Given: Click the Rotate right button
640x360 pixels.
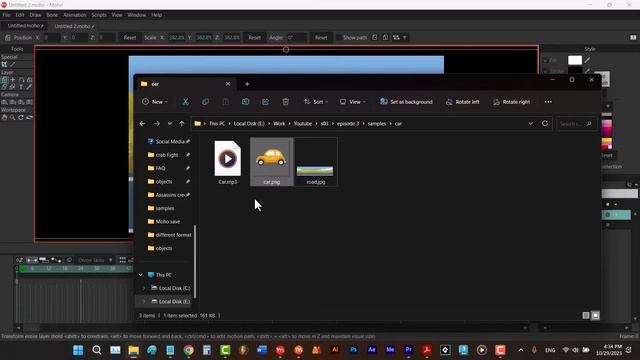Looking at the screenshot, I should point(511,102).
